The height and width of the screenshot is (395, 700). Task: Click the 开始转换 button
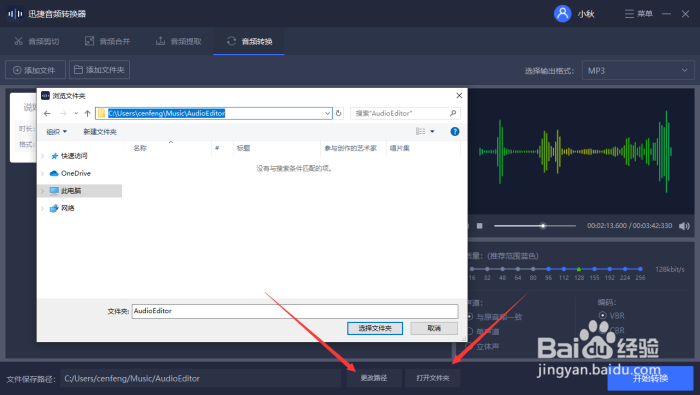click(650, 378)
